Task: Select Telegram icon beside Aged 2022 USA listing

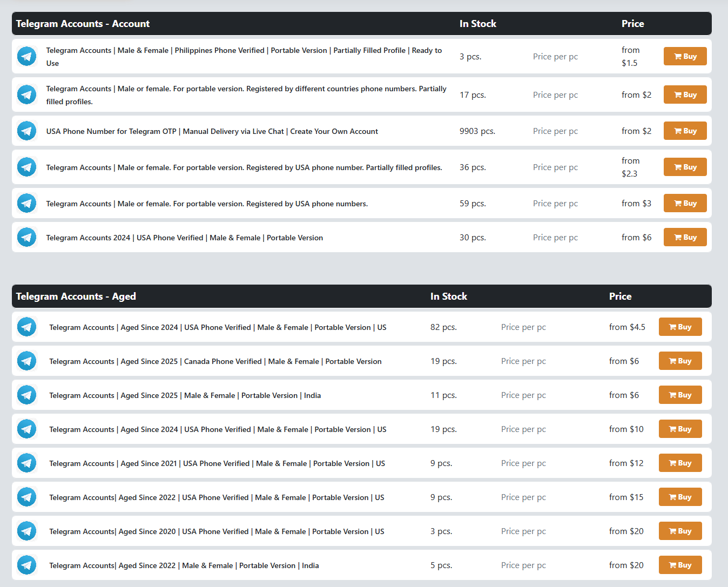Action: click(x=26, y=497)
